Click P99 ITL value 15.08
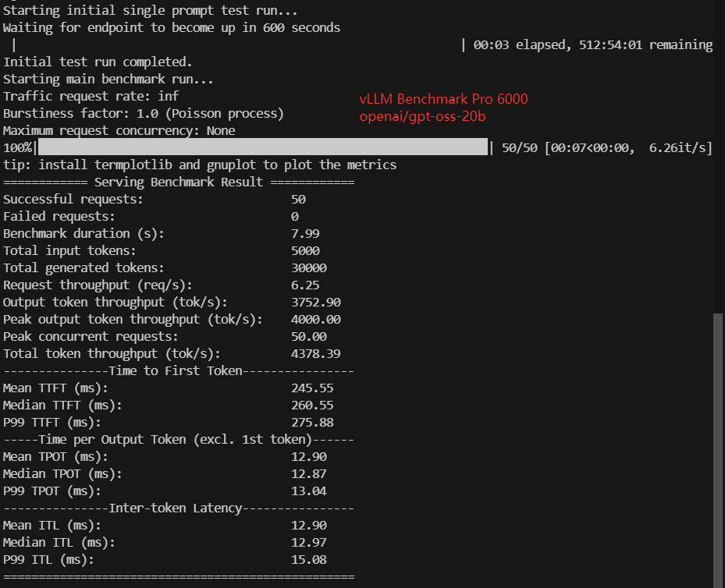The image size is (725, 588). click(x=309, y=559)
